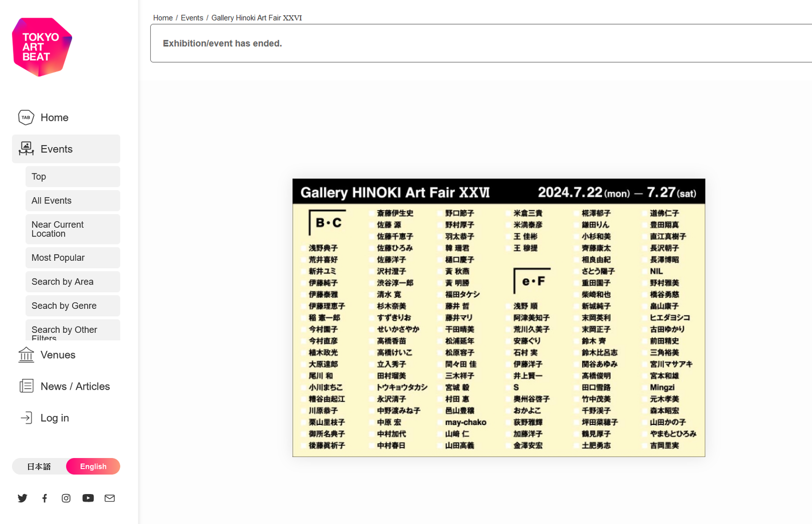Open the Instagram social link
This screenshot has height=524, width=812.
point(66,498)
